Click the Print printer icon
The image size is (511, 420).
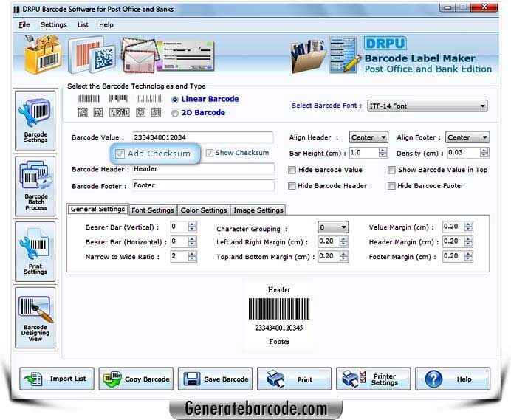coord(275,379)
